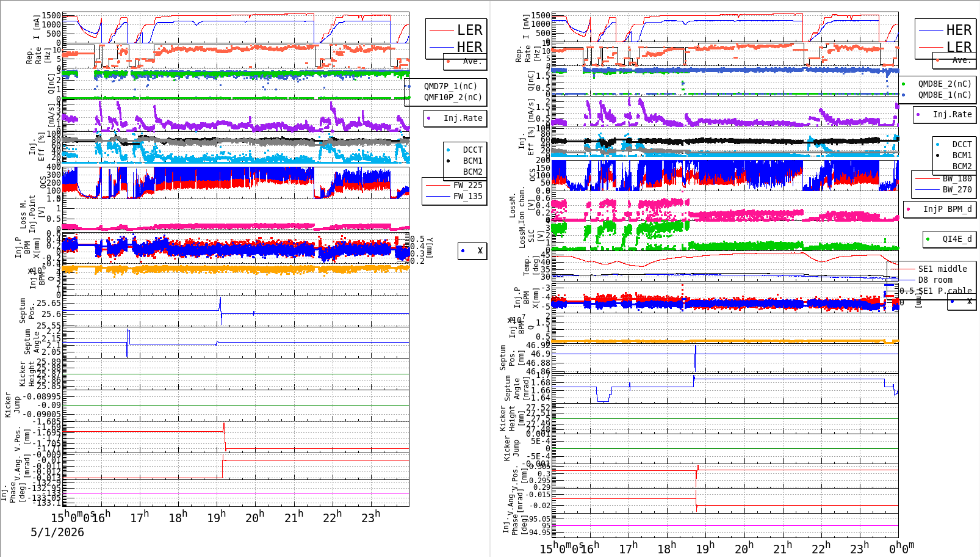Click the LER legend entry in right plot

click(945, 47)
